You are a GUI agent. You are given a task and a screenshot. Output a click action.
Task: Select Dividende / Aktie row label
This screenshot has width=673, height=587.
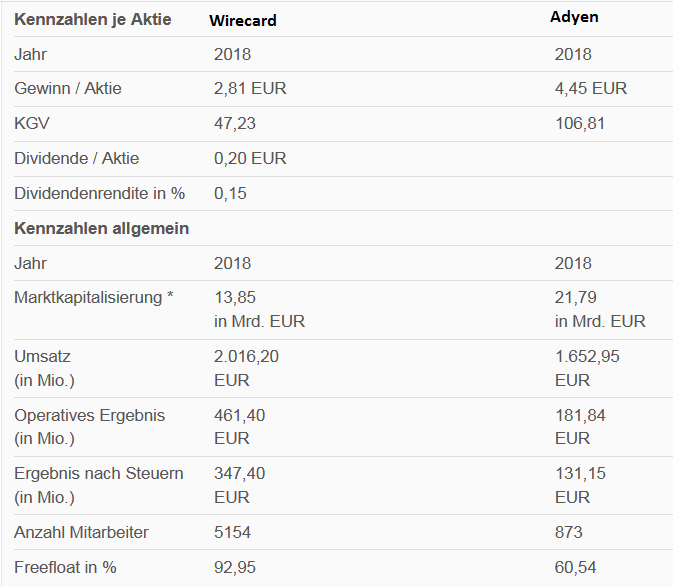tap(76, 158)
